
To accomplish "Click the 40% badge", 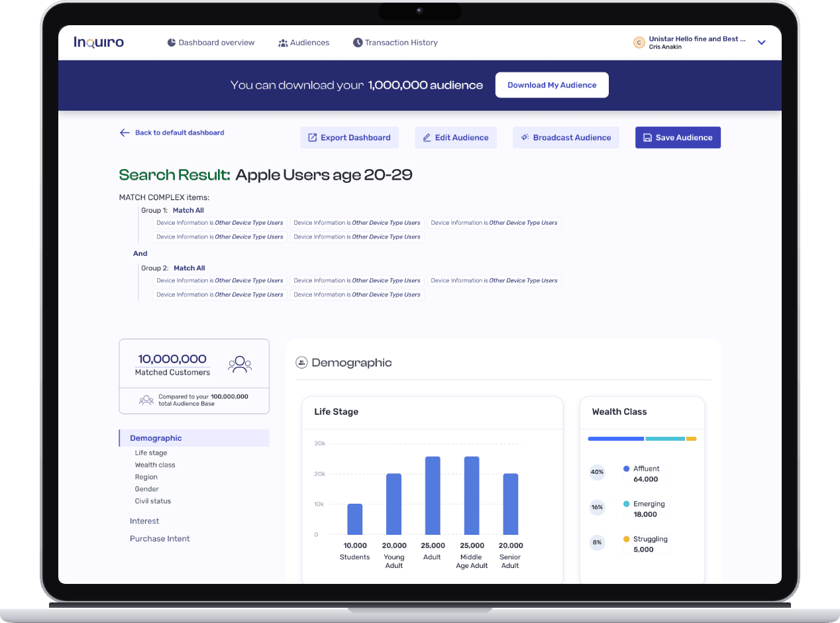I will point(598,473).
